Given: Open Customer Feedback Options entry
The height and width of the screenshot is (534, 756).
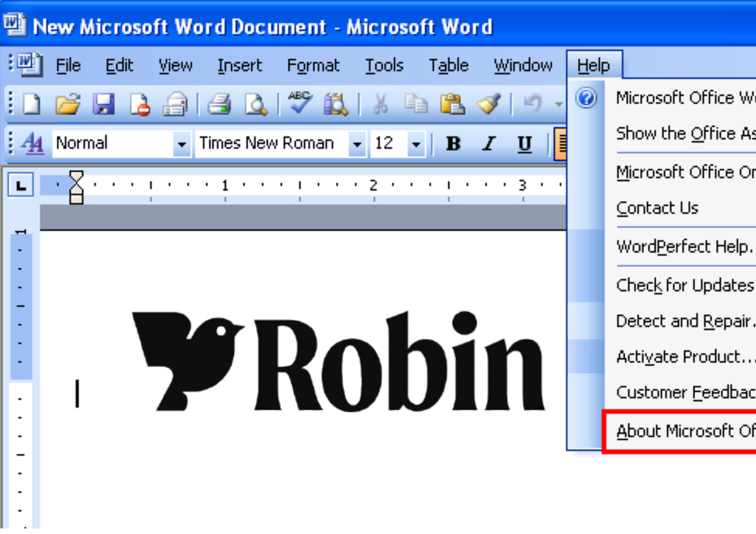Looking at the screenshot, I should click(680, 392).
